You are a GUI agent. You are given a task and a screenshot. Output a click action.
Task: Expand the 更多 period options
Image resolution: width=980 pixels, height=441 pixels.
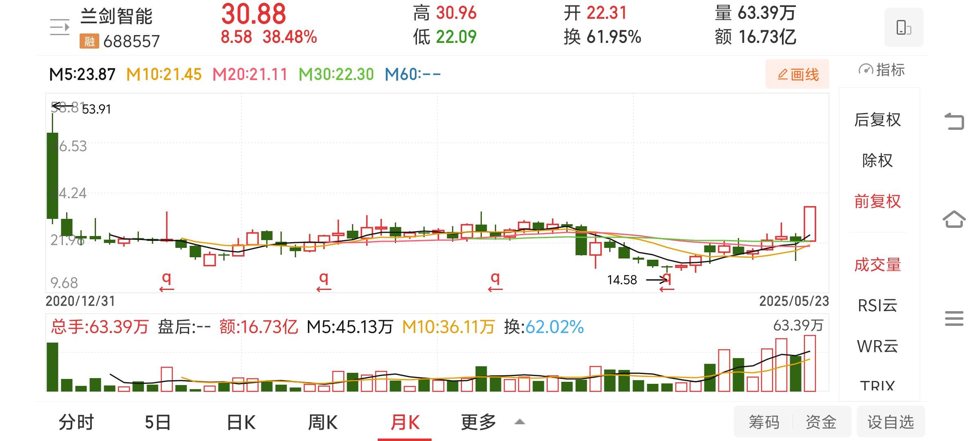pyautogui.click(x=478, y=422)
